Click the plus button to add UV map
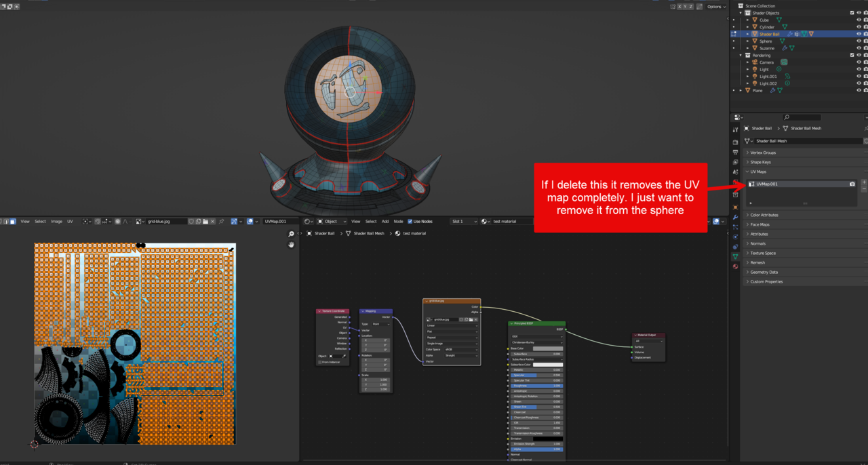 click(864, 182)
